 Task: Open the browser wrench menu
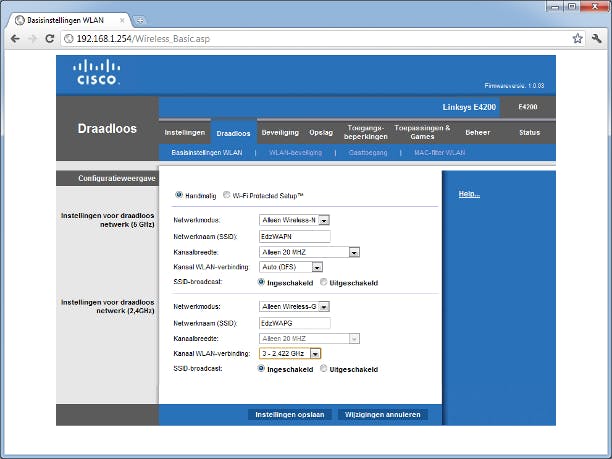[596, 38]
